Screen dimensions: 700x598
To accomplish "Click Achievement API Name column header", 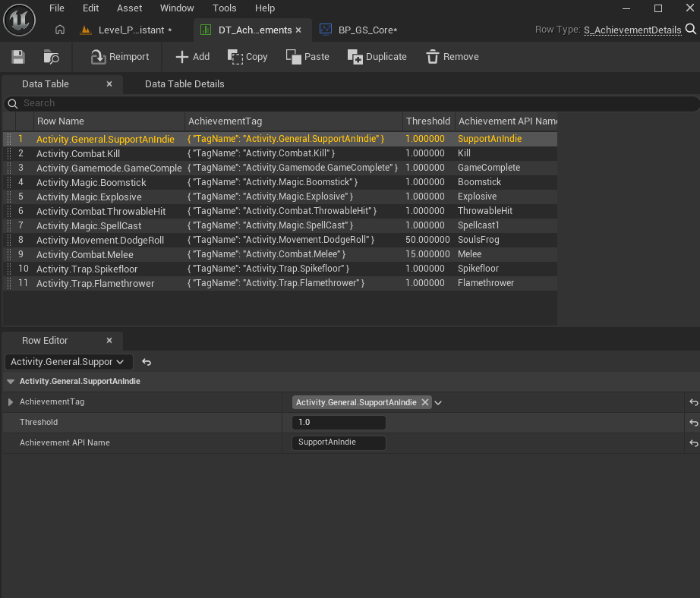I will (506, 121).
